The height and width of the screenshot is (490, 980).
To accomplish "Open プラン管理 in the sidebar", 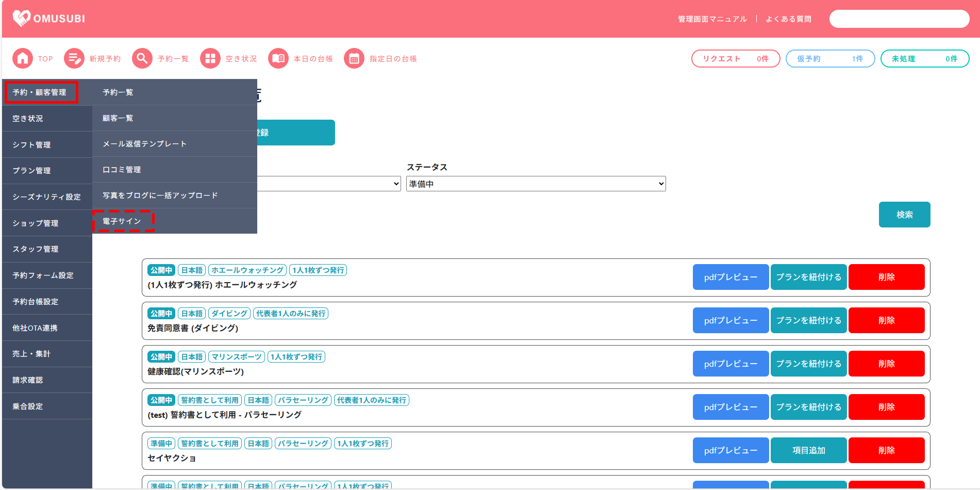I will pyautogui.click(x=32, y=171).
